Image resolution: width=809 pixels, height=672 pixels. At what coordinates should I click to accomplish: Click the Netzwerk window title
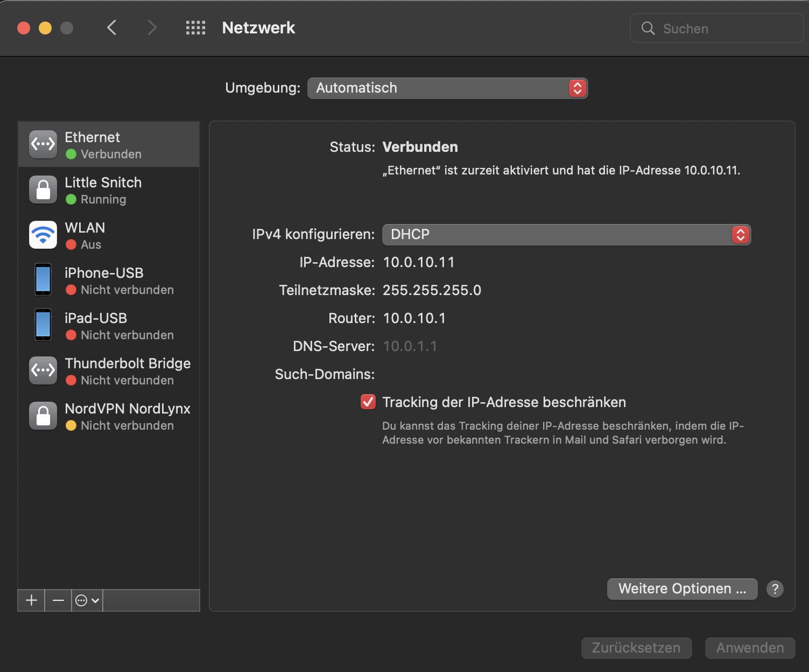pyautogui.click(x=258, y=27)
